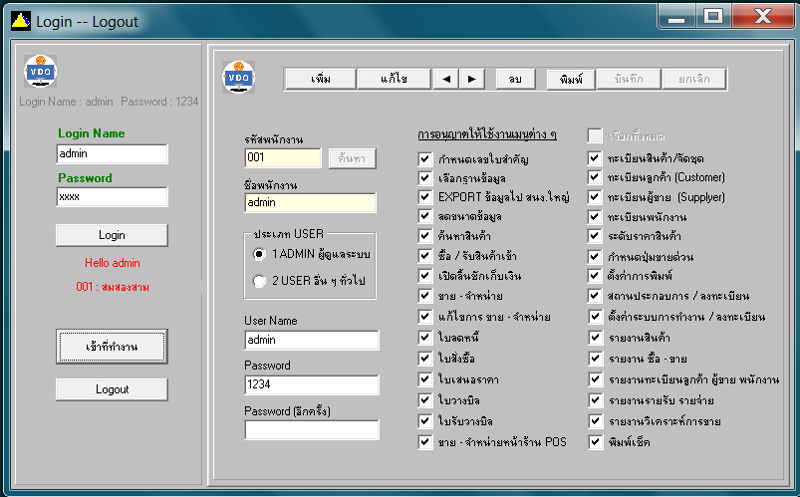Toggle the พิมพ์เช็ค permission checkbox
The height and width of the screenshot is (497, 800).
click(x=595, y=441)
